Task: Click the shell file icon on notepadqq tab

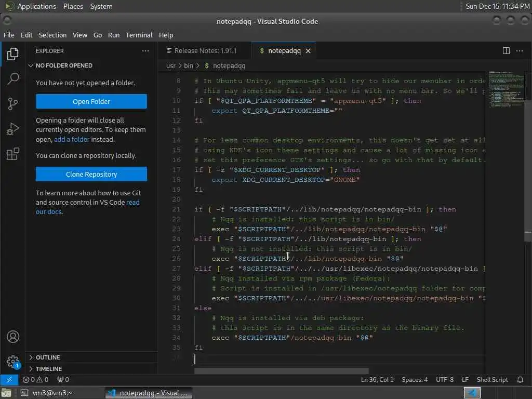Action: tap(262, 51)
